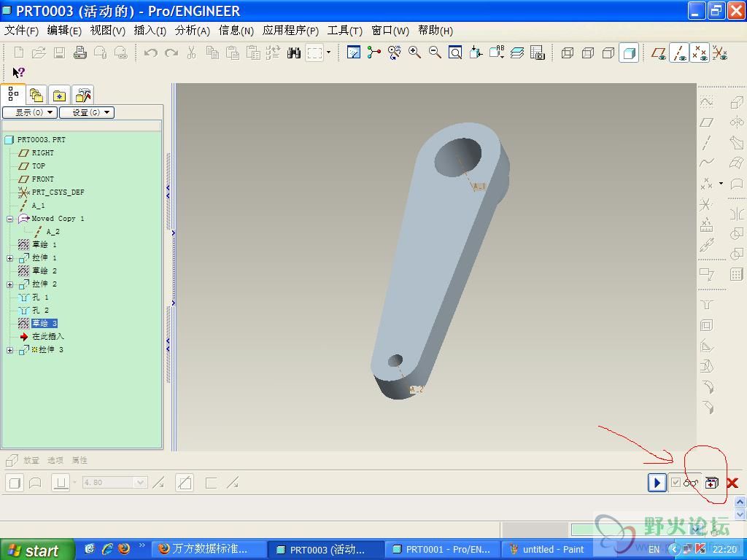Toggle datum axes display
The height and width of the screenshot is (560, 747).
[679, 52]
